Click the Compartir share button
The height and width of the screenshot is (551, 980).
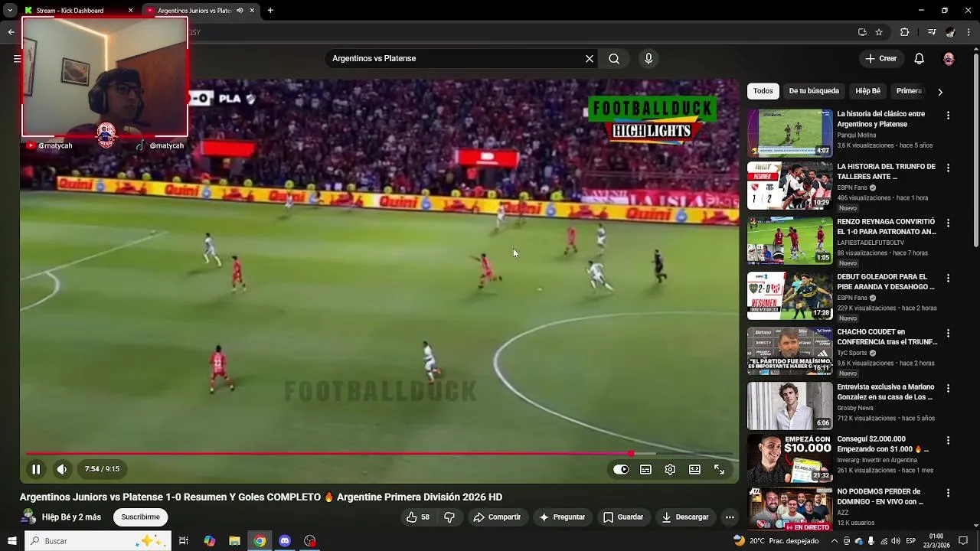click(497, 517)
